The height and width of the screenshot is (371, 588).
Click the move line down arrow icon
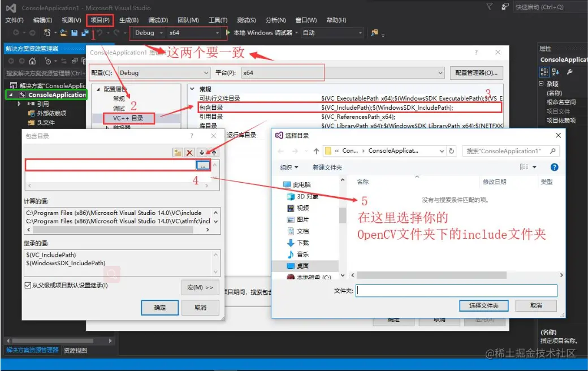click(202, 152)
